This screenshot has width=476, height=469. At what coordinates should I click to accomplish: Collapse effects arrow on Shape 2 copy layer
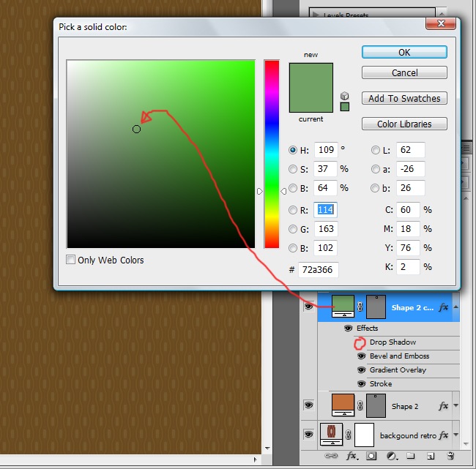456,307
